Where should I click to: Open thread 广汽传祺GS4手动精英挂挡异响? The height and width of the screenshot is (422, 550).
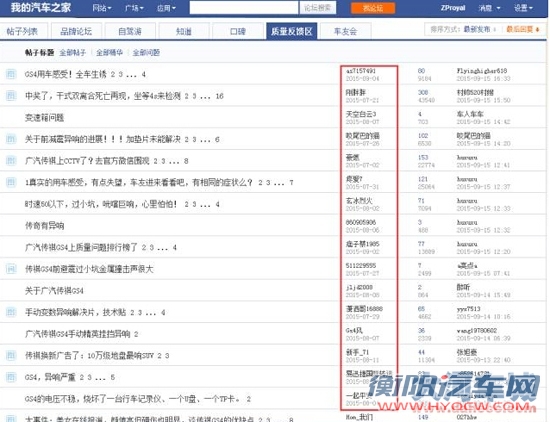78,334
